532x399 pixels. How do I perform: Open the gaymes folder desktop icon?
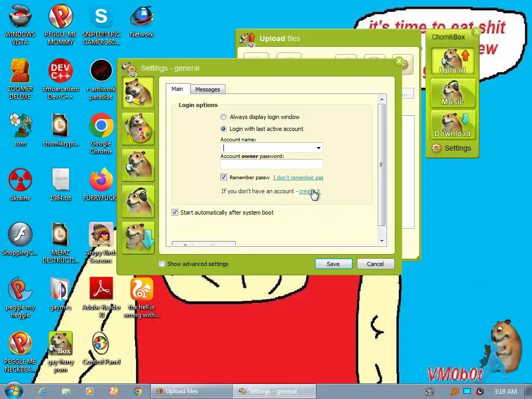[60, 294]
